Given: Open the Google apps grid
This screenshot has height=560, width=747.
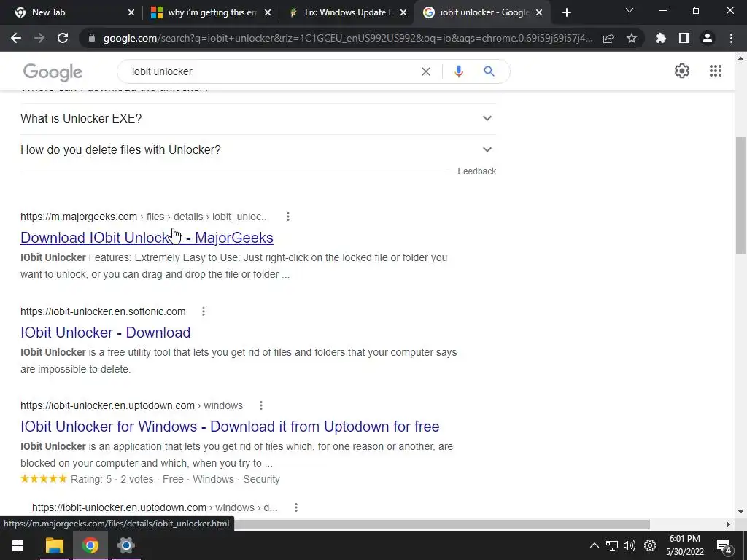Looking at the screenshot, I should coord(716,71).
